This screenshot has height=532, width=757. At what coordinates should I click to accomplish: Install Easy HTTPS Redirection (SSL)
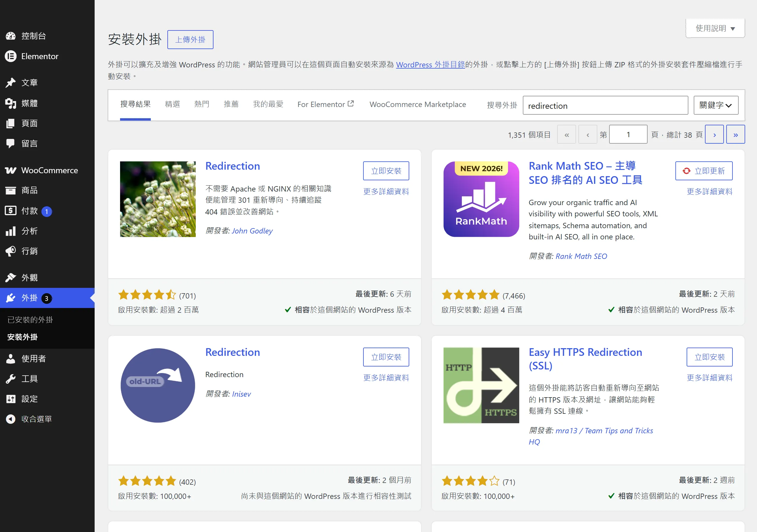pos(709,357)
